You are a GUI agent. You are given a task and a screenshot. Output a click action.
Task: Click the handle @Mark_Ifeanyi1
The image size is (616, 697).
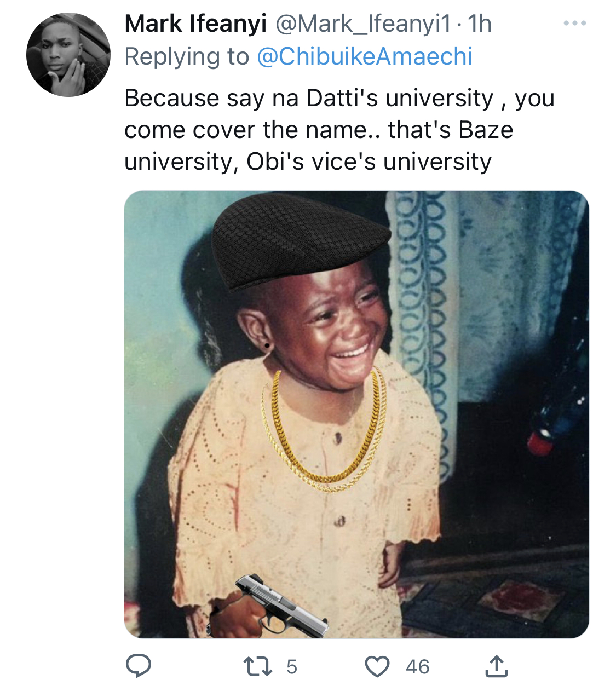(x=364, y=24)
